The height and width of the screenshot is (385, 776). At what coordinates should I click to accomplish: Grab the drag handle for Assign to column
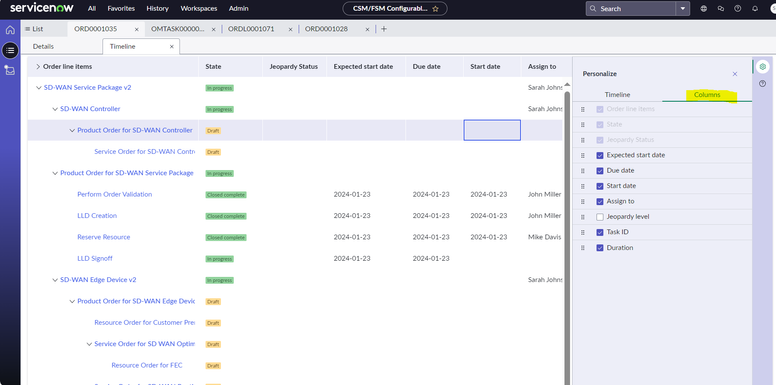582,201
